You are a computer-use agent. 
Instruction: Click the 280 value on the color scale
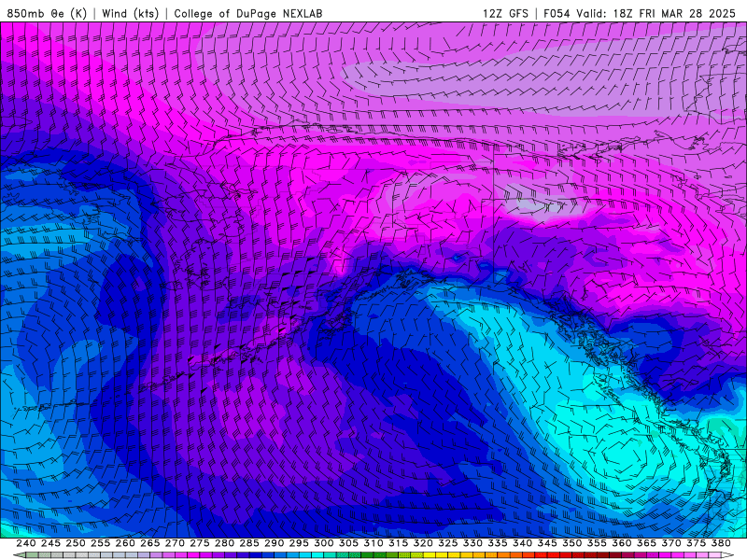coord(224,543)
